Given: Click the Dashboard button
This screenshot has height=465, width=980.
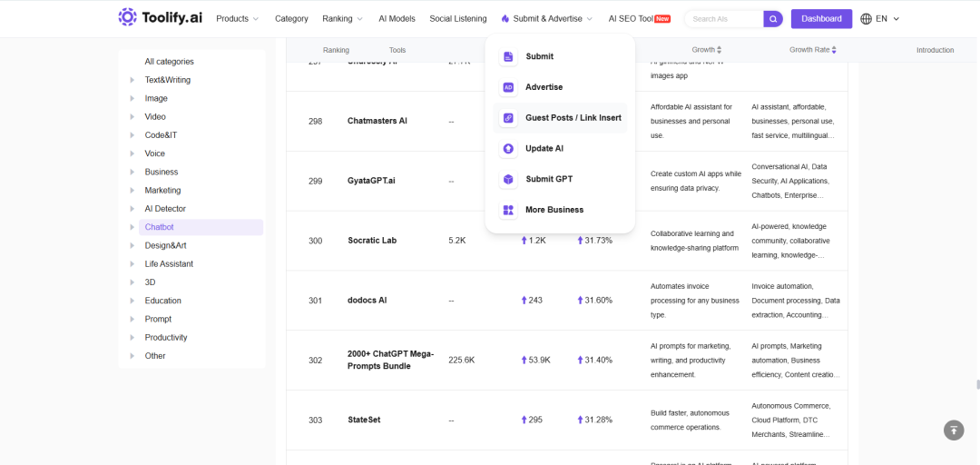Looking at the screenshot, I should pos(821,19).
